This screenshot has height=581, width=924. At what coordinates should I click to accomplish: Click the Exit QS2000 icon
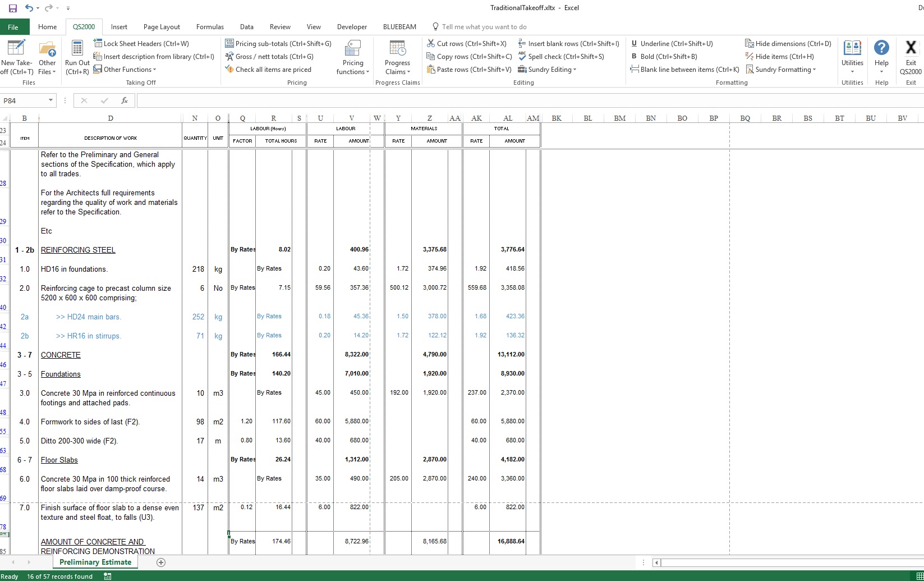point(911,48)
